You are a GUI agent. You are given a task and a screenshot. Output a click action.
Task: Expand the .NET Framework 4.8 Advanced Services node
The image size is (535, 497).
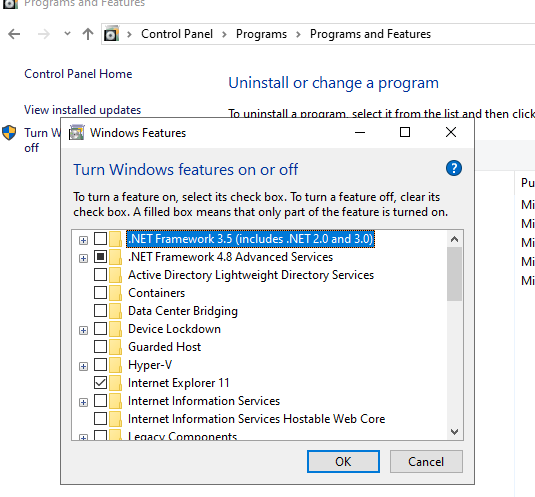[x=83, y=259]
